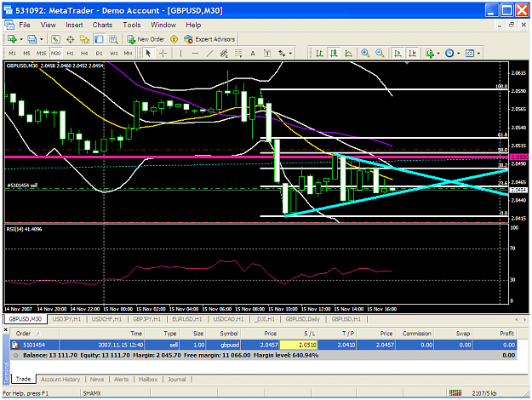The image size is (532, 400).
Task: Open the Help menu
Action: click(x=193, y=25)
